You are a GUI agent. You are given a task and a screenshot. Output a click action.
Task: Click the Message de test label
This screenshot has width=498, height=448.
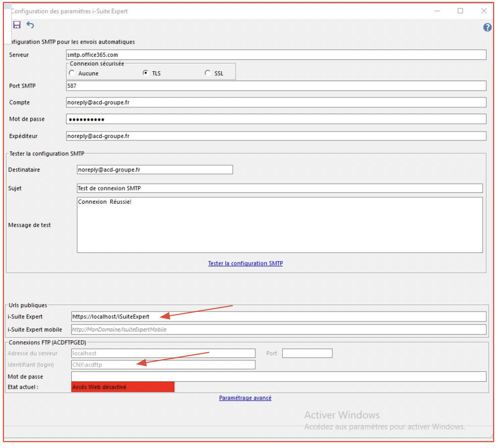point(30,225)
